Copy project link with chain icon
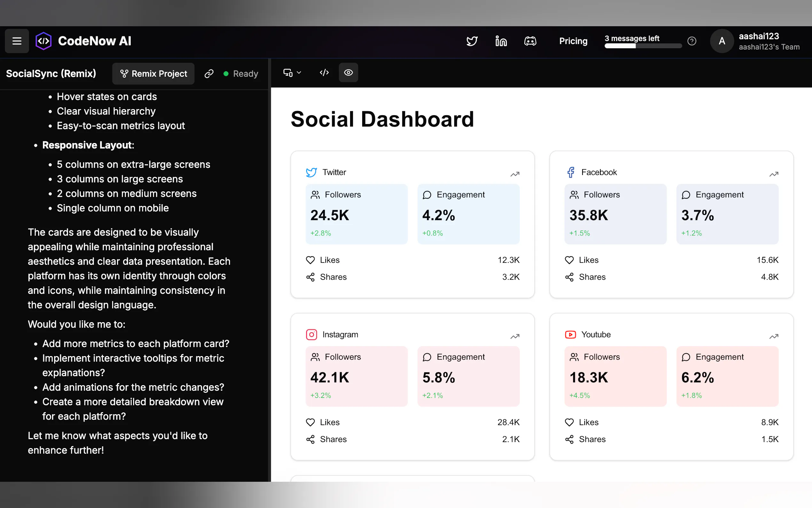This screenshot has width=812, height=508. point(209,74)
